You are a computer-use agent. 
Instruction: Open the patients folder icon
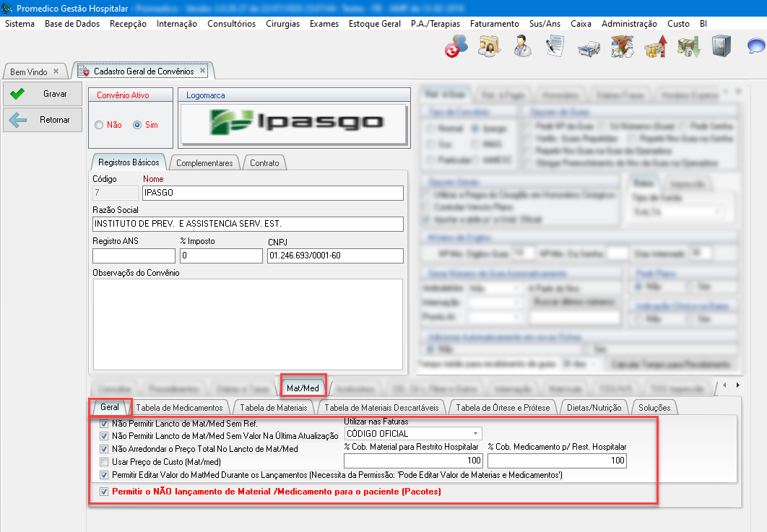[x=489, y=46]
